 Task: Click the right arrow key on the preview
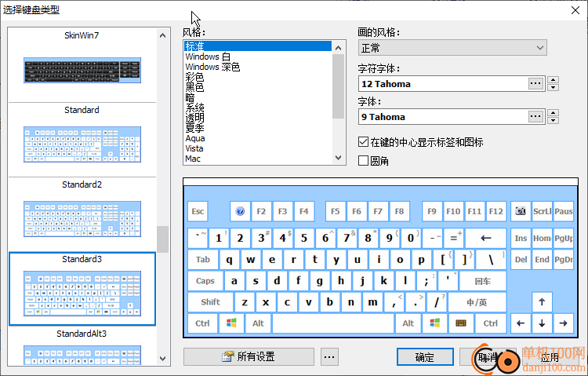coord(563,323)
